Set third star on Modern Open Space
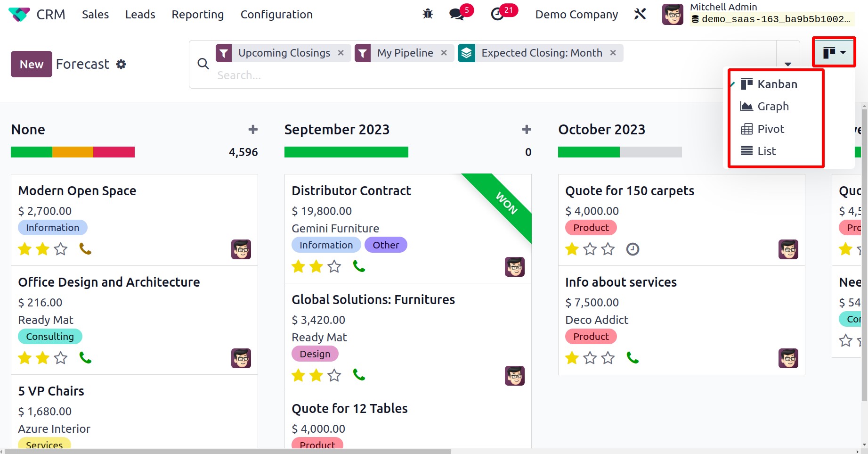 pyautogui.click(x=61, y=249)
